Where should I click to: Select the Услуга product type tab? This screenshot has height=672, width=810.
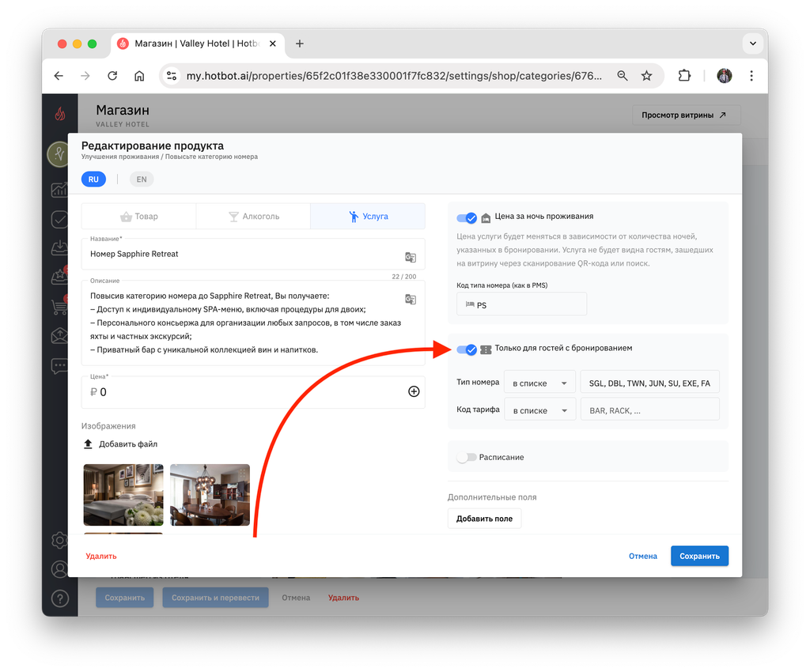coord(368,217)
